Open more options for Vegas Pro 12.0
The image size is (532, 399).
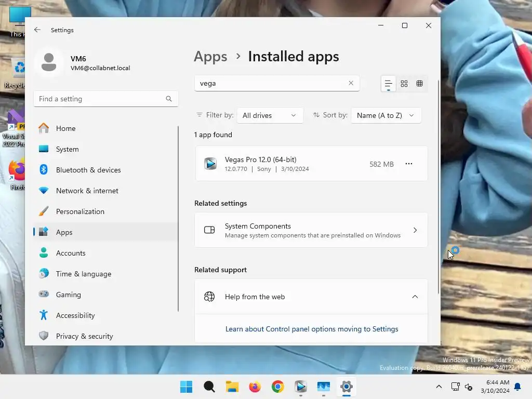pyautogui.click(x=409, y=164)
